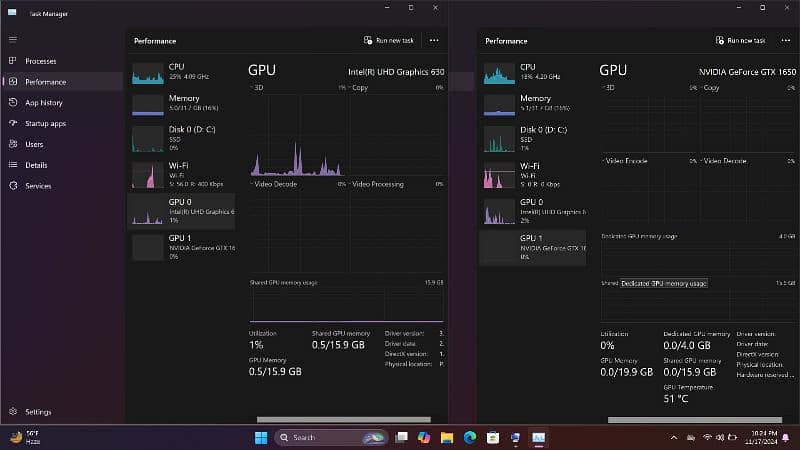The image size is (800, 450).
Task: Select the Performance tab in the sidebar
Action: pos(45,82)
